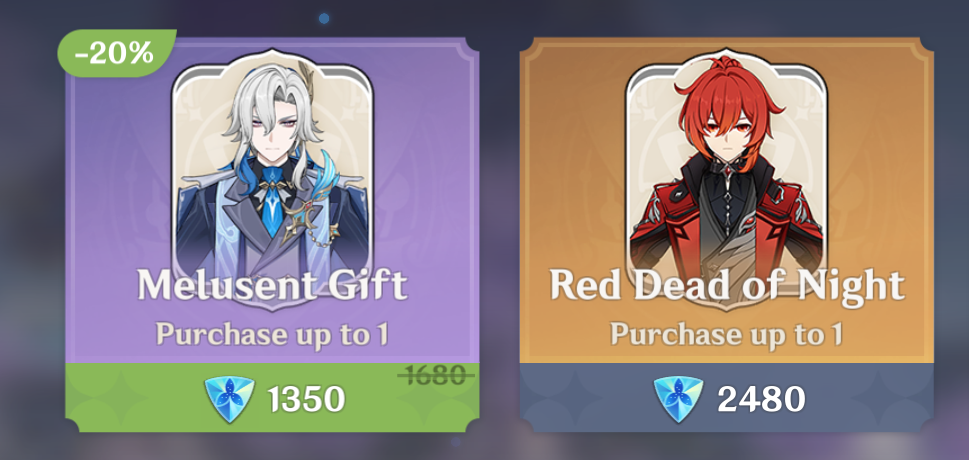The image size is (969, 460).
Task: Buy Red Dead of Night for 2480
Action: click(727, 398)
